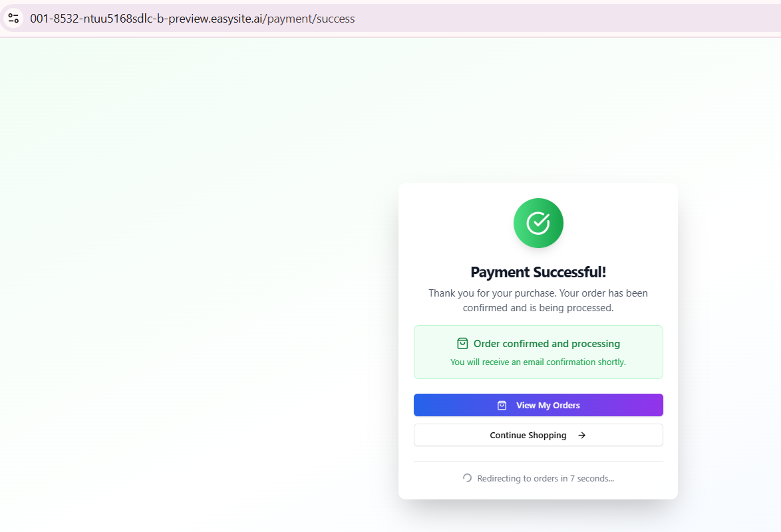781x532 pixels.
Task: Click the arrow icon on Continue Shopping
Action: [x=581, y=436]
